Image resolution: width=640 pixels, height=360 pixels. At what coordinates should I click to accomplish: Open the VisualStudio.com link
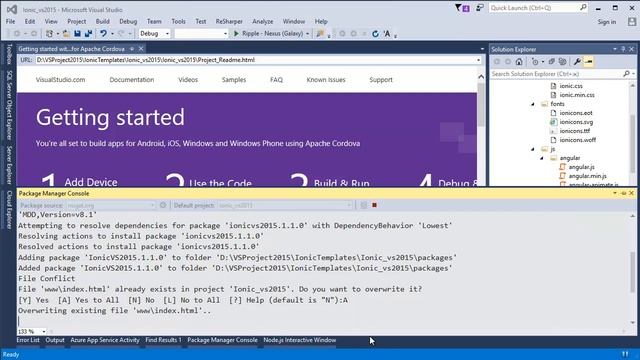point(60,80)
